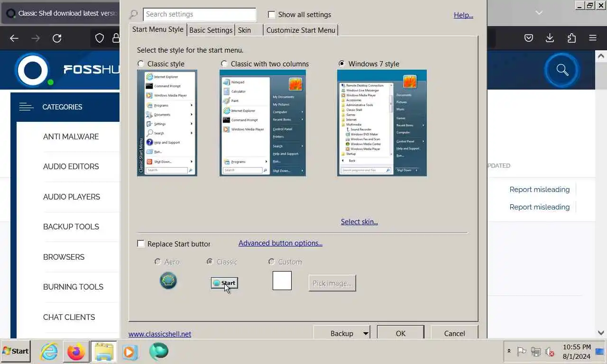The image size is (607, 364).
Task: Click the network tray icon
Action: pyautogui.click(x=536, y=351)
